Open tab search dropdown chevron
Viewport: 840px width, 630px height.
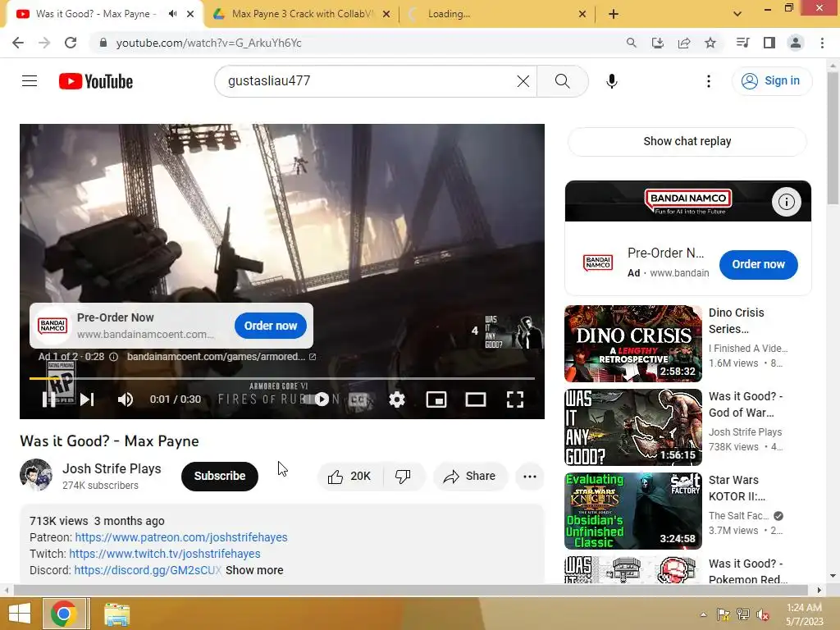click(737, 15)
